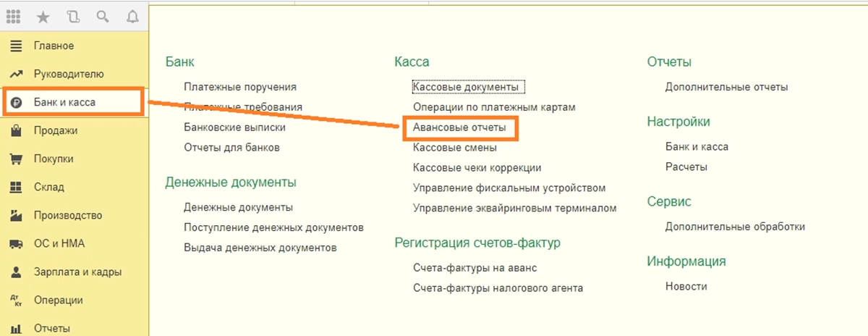Open Платежные требования
Image resolution: width=868 pixels, height=336 pixels.
pyautogui.click(x=243, y=107)
